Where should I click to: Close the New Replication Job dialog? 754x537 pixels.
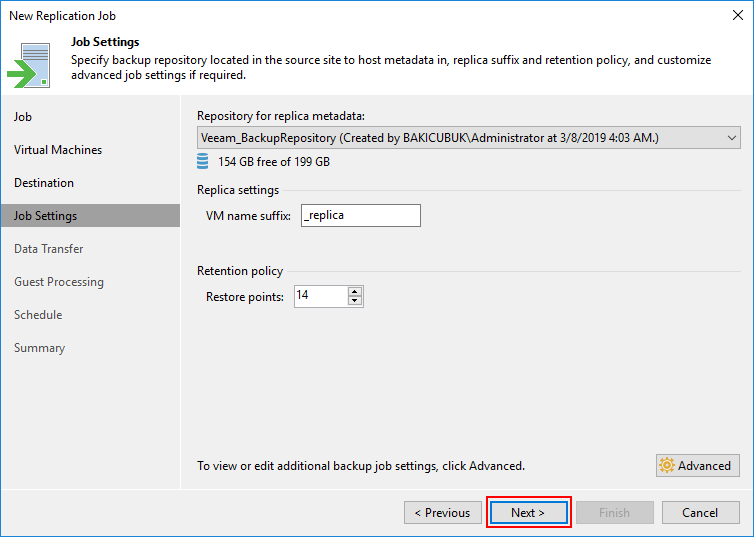pyautogui.click(x=738, y=15)
